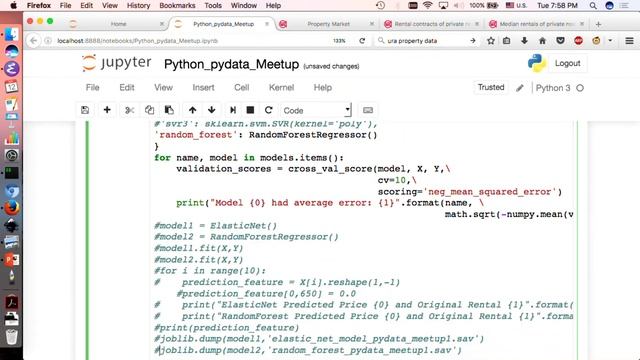
Task: Go back with Firefox back arrow
Action: (34, 41)
